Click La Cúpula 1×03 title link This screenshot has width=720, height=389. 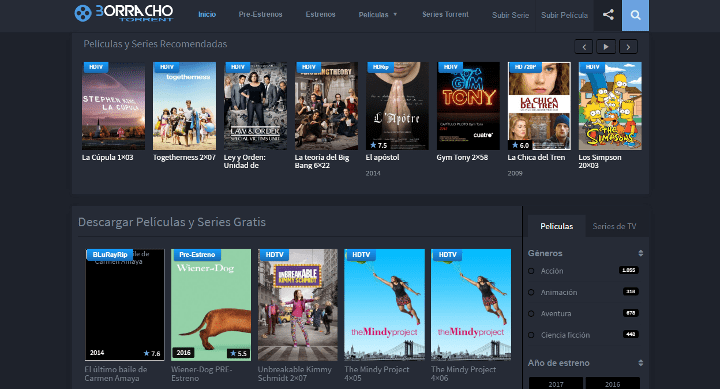pyautogui.click(x=107, y=157)
